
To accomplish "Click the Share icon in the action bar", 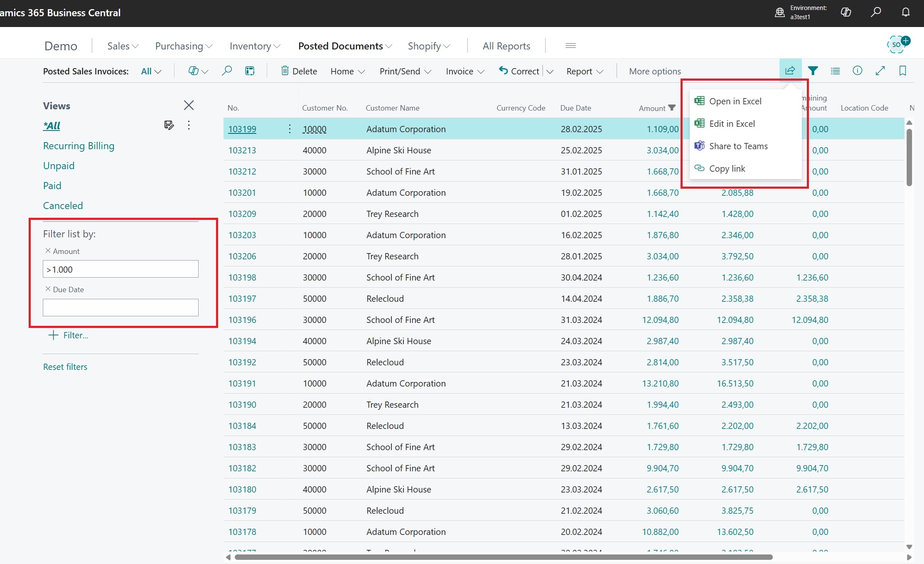I will pyautogui.click(x=790, y=71).
